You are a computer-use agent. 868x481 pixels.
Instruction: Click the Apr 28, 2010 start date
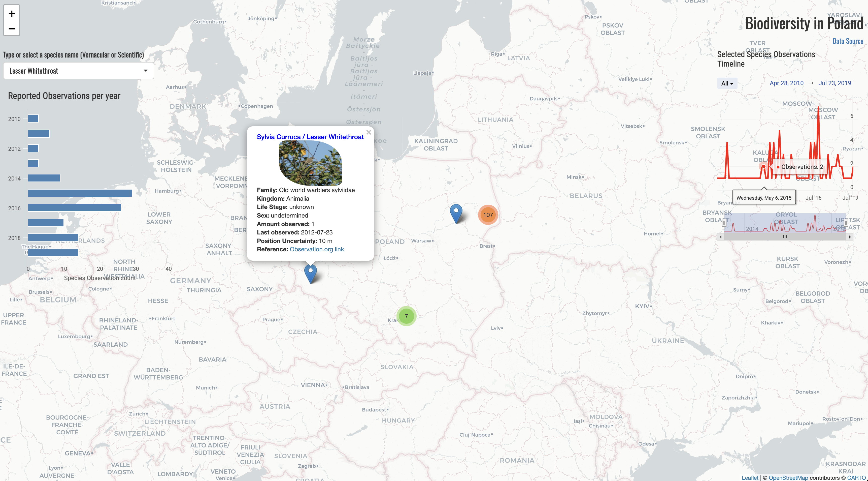click(x=786, y=83)
